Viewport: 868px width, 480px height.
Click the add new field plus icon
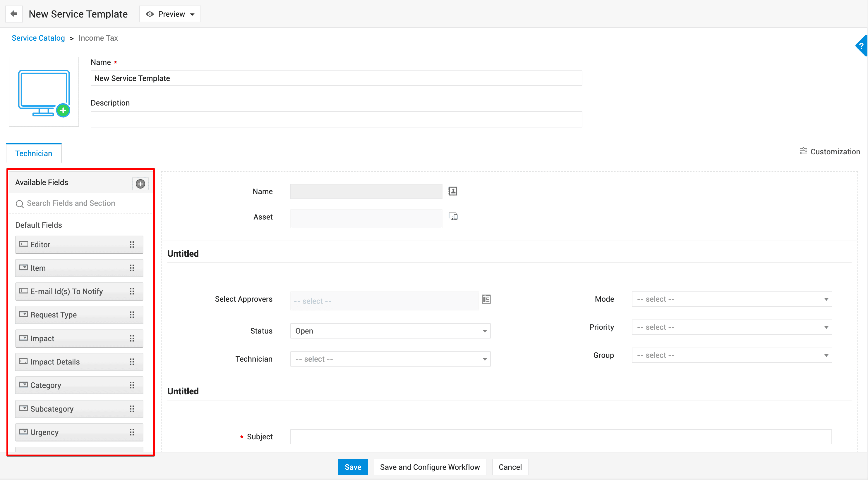(x=140, y=184)
